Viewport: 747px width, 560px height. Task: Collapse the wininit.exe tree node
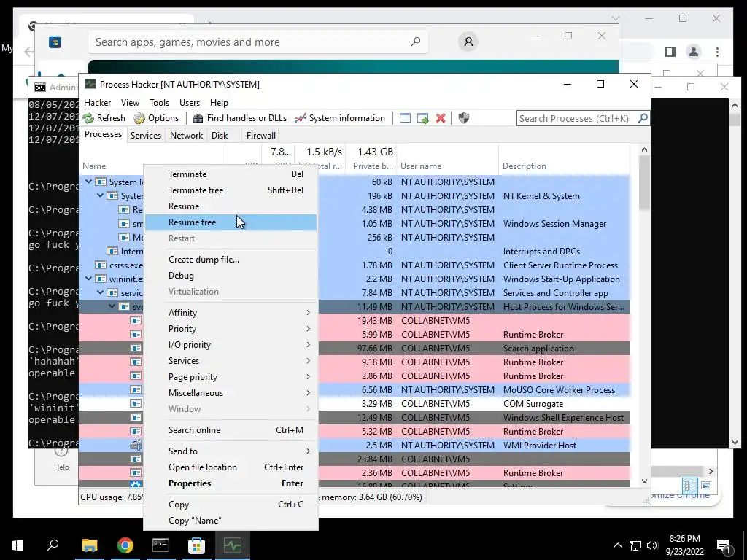point(88,279)
